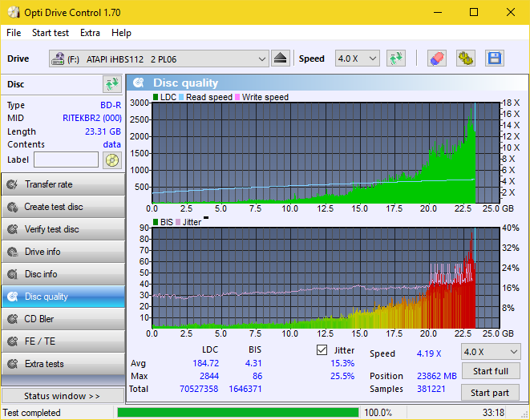
Task: Refresh disc info with the green arrows icon
Action: pos(111,84)
